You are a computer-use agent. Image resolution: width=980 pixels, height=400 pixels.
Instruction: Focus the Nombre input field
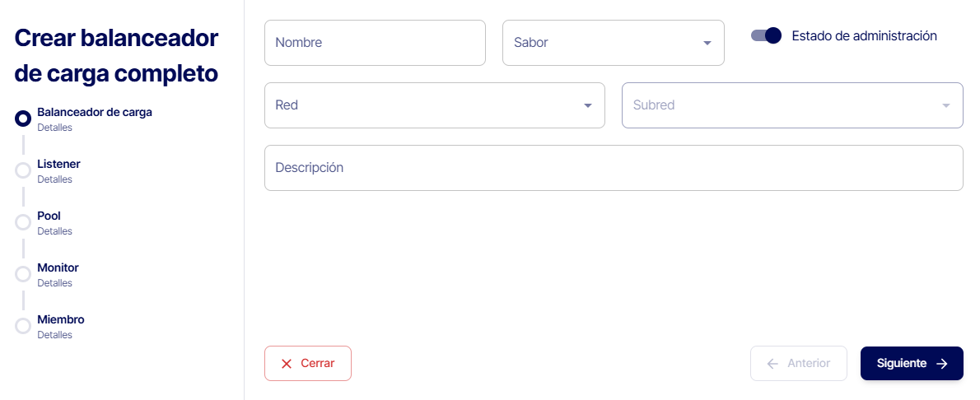coord(375,43)
